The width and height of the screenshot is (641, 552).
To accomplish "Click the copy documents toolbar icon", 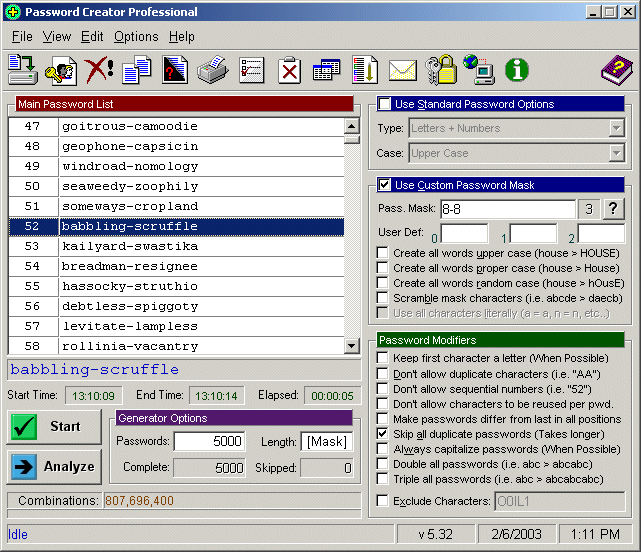I will [x=137, y=70].
